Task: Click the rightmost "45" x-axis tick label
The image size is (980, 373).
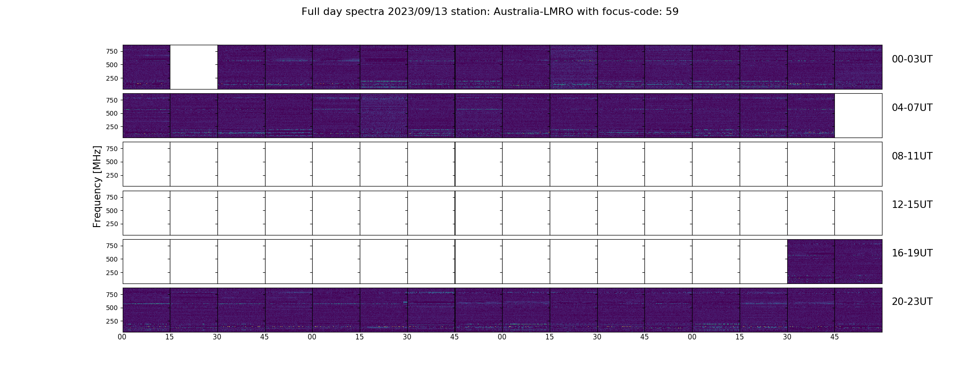Action: click(834, 337)
